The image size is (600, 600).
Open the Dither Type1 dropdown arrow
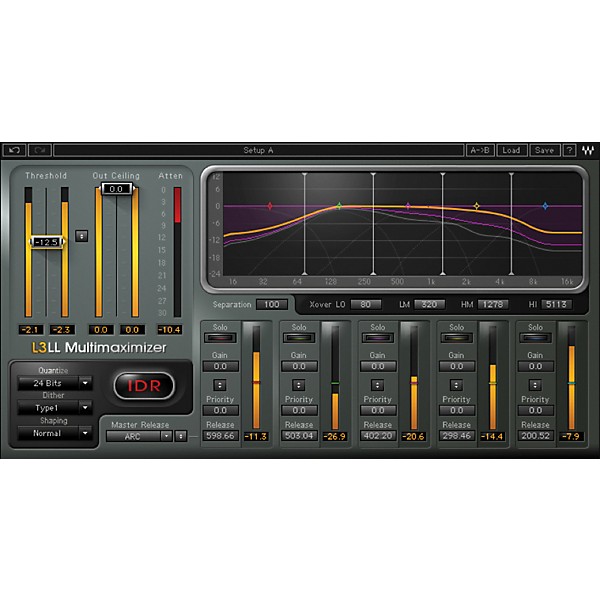point(85,408)
